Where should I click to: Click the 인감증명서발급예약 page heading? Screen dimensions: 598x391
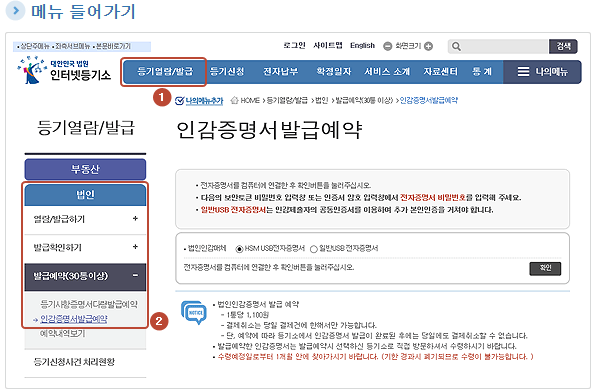tap(269, 130)
